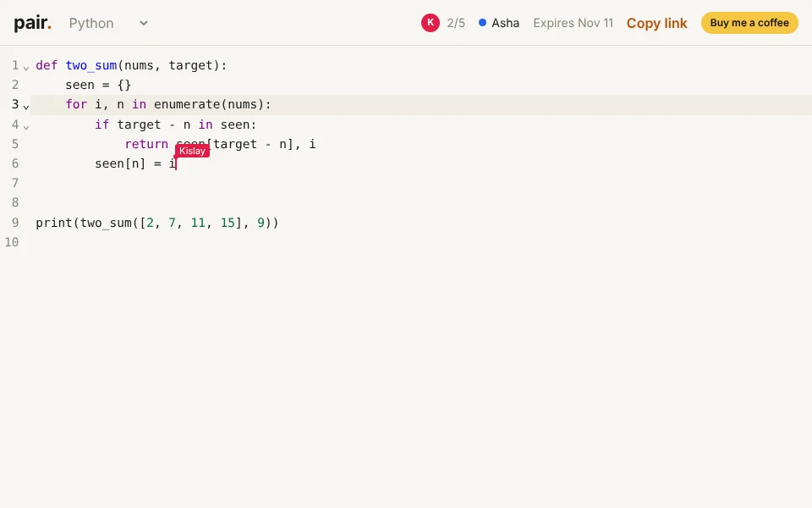This screenshot has height=508, width=812.
Task: Collapse the fold arrow on line 1
Action: [x=26, y=68]
